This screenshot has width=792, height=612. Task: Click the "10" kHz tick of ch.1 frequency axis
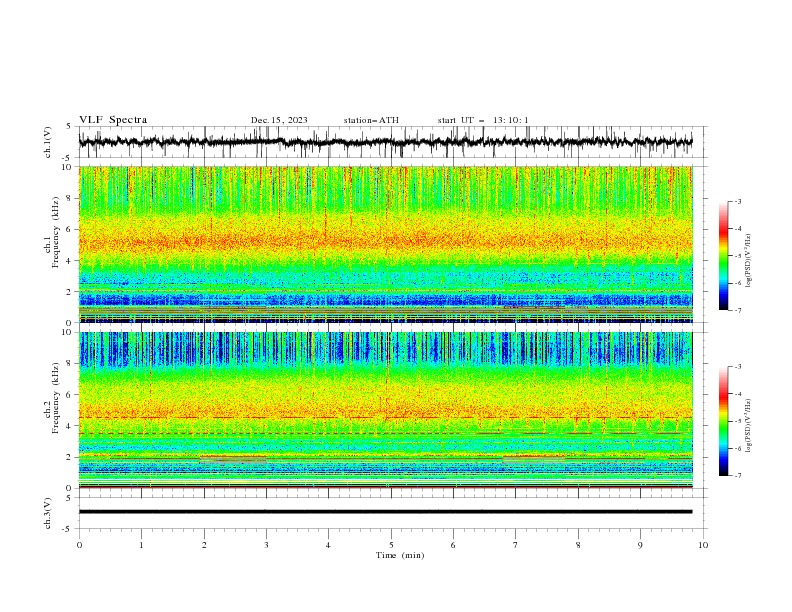click(x=68, y=167)
